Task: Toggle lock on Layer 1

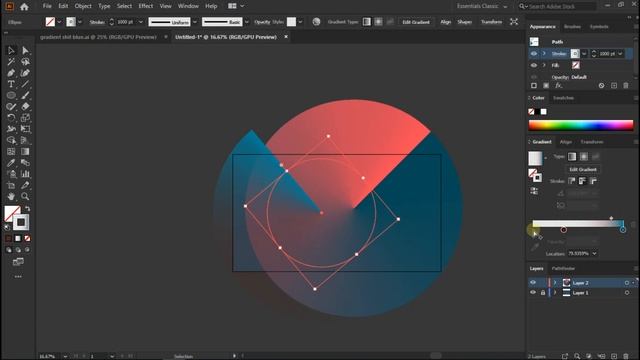Action: pyautogui.click(x=543, y=293)
